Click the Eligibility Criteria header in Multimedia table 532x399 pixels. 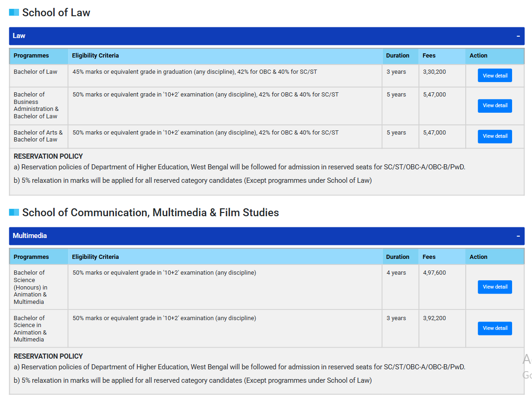(95, 257)
